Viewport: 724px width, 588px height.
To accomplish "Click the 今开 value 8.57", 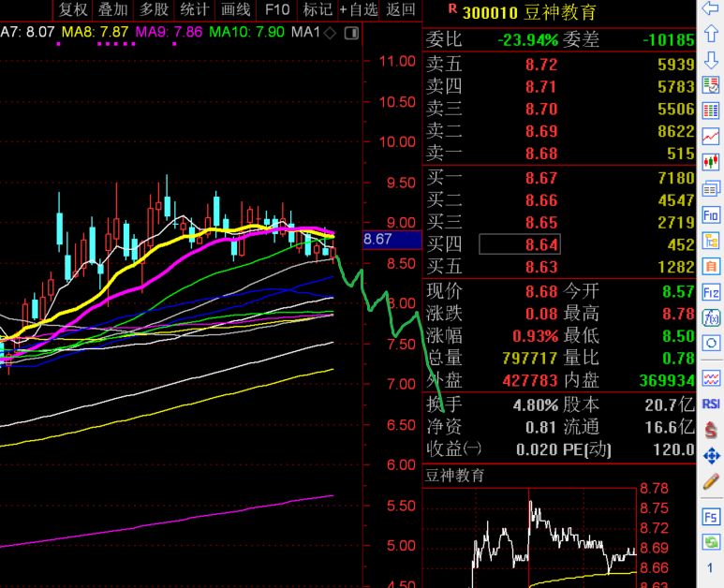I will (679, 292).
